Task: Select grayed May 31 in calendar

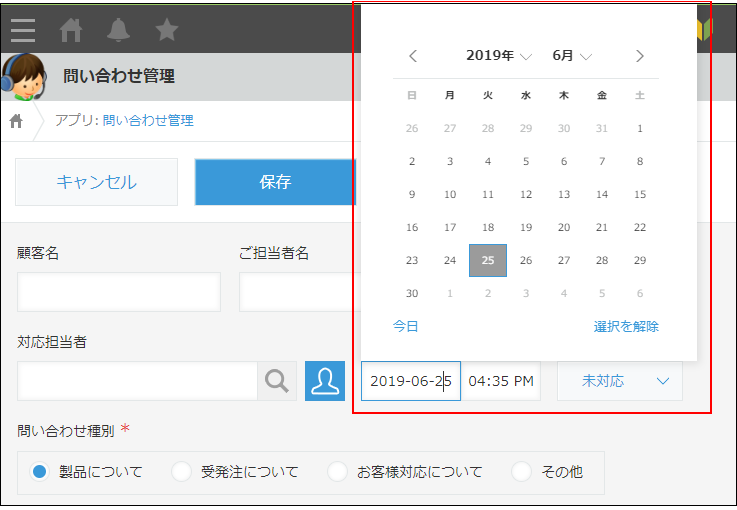Action: click(602, 129)
